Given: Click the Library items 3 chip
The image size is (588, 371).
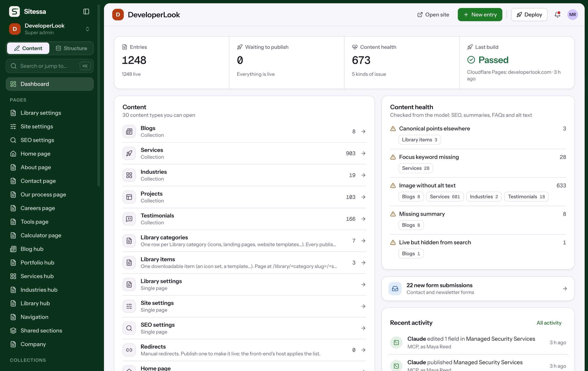Looking at the screenshot, I should (x=419, y=140).
